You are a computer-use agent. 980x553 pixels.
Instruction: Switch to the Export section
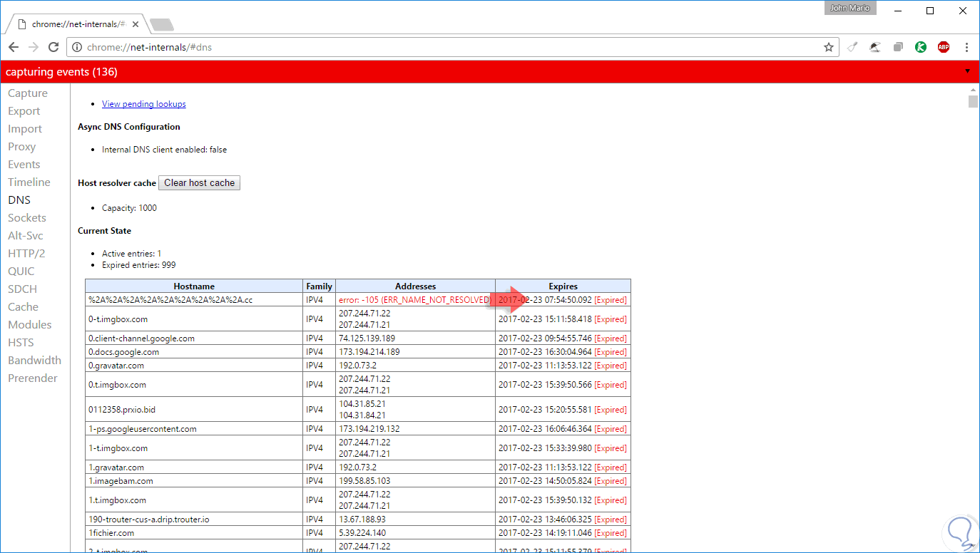tap(24, 111)
